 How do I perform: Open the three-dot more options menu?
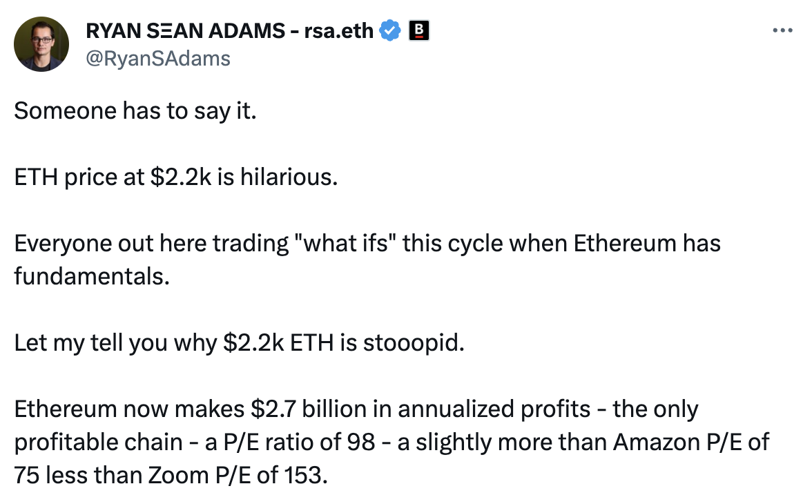(782, 31)
